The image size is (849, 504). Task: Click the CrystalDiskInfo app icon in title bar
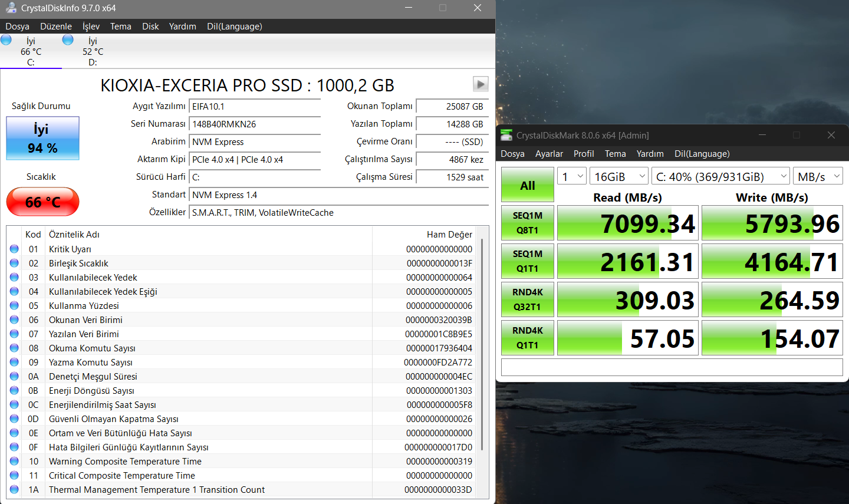click(x=11, y=8)
